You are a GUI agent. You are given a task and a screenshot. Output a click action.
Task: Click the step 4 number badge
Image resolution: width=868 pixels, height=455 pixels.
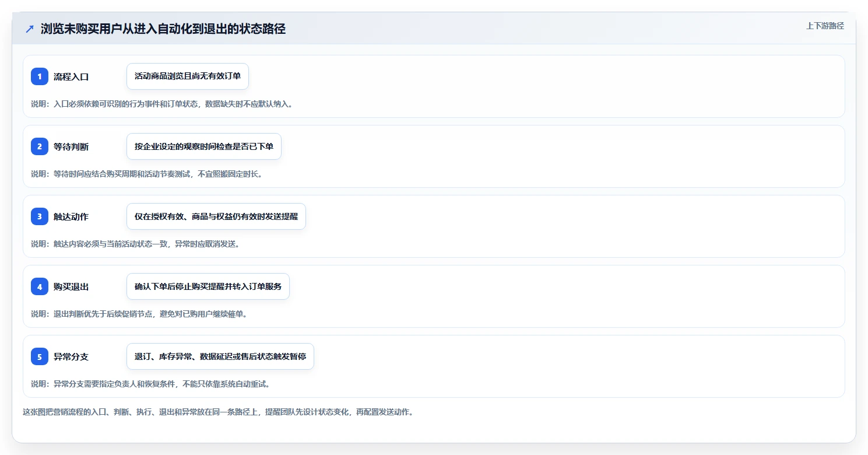40,286
